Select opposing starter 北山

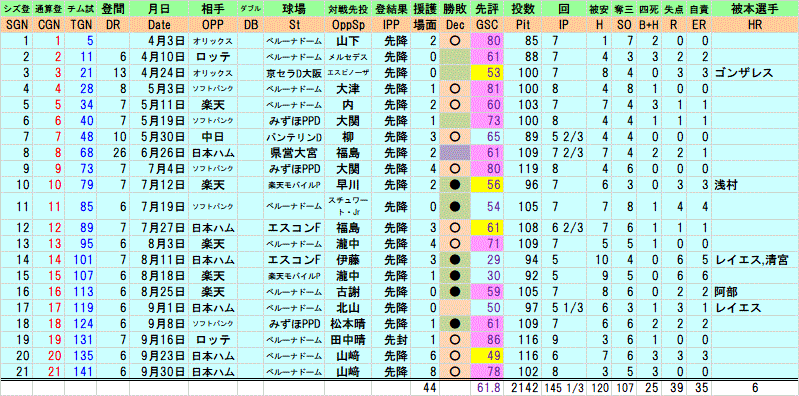coord(347,308)
